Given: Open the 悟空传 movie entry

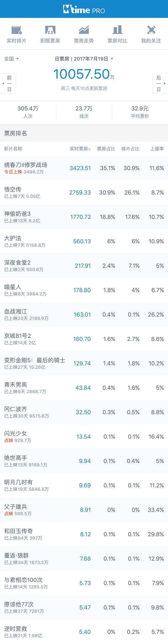Looking at the screenshot, I should tap(84, 193).
